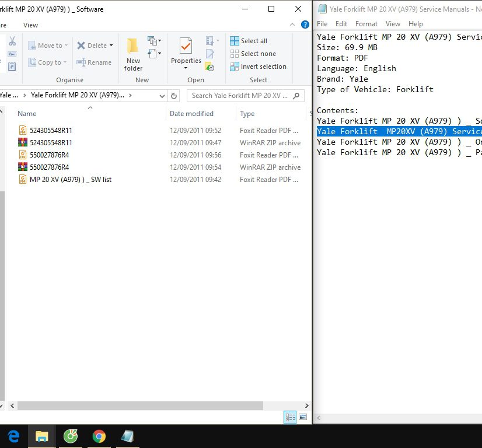Click 'Language: English' line in Notepad
Screen dimensions: 482x448
[x=357, y=68]
